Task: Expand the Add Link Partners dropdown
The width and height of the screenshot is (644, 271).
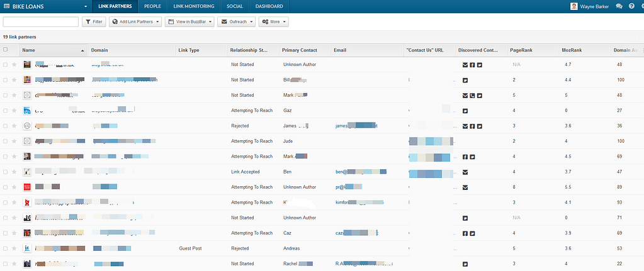Action: pyautogui.click(x=135, y=22)
